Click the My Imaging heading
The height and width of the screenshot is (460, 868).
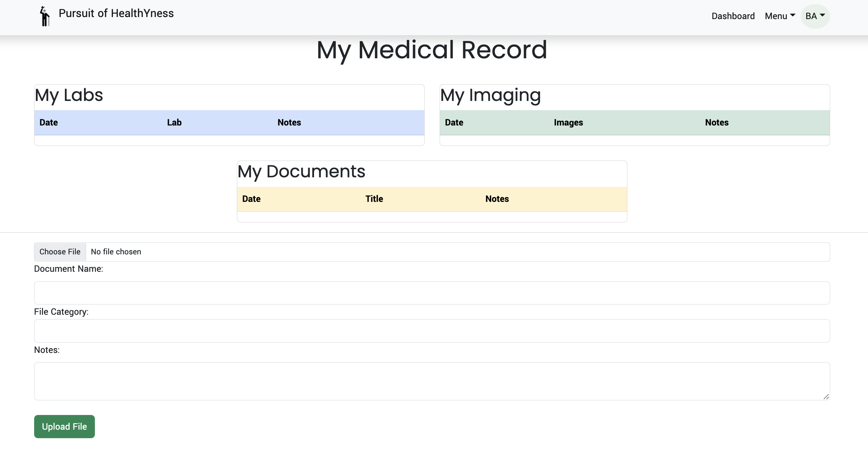(x=490, y=95)
